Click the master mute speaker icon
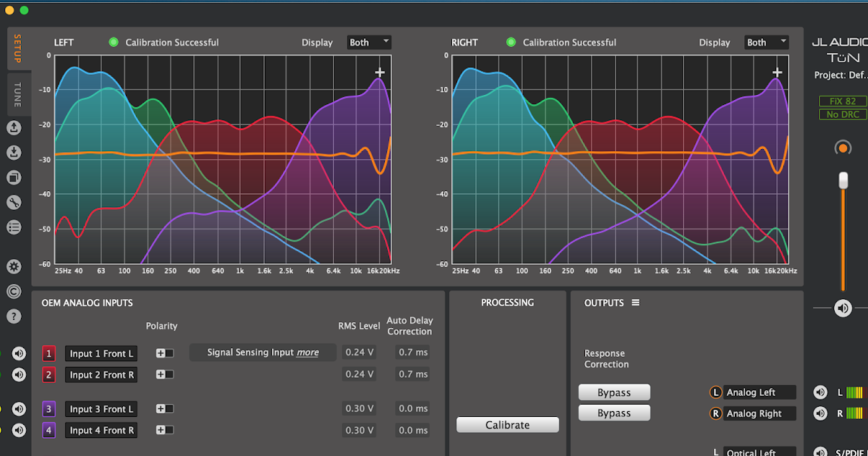Image resolution: width=868 pixels, height=456 pixels. pos(843,308)
